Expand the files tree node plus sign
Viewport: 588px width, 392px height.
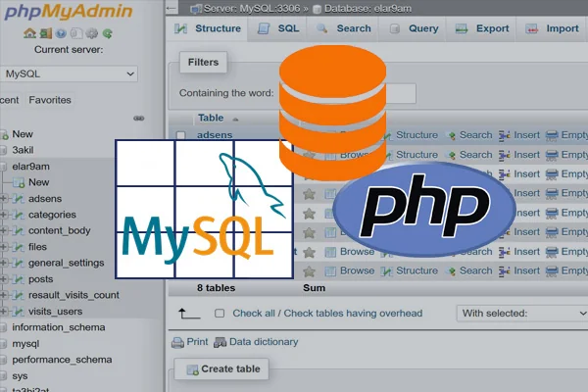coord(3,247)
